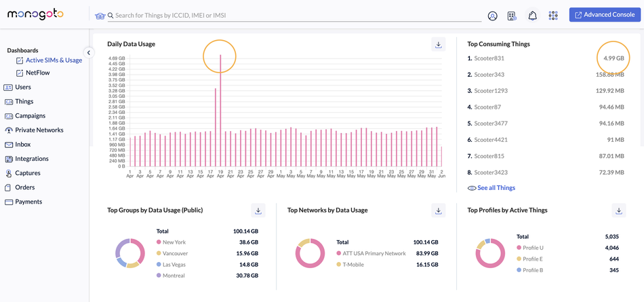Open Active SIMs & Usage dashboard
Image resolution: width=644 pixels, height=302 pixels.
54,60
